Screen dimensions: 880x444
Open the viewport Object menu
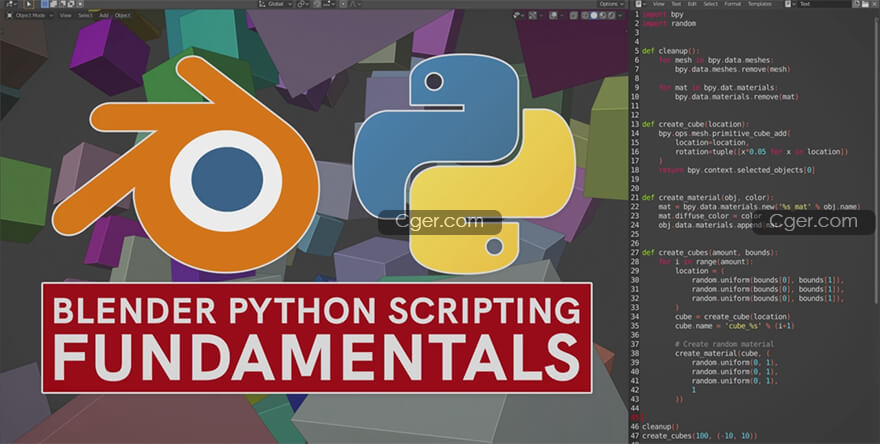pos(122,15)
